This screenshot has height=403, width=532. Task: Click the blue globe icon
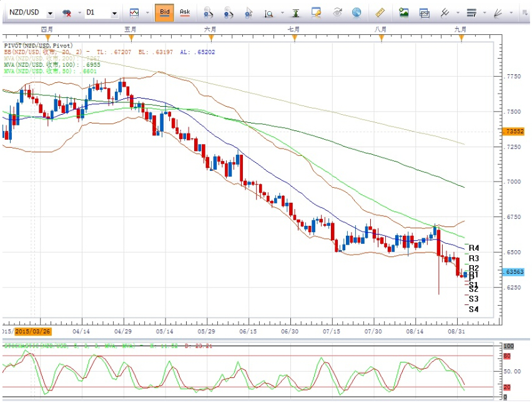click(x=357, y=12)
